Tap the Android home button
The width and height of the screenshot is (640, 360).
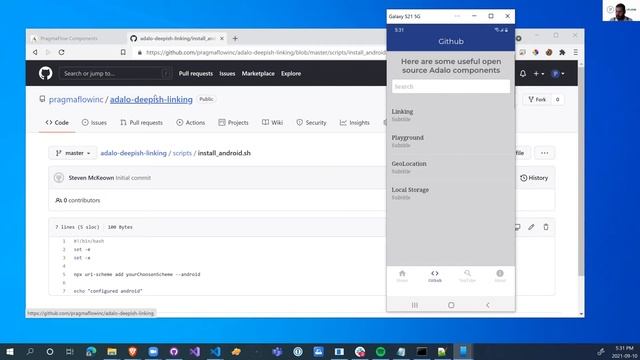pos(451,305)
